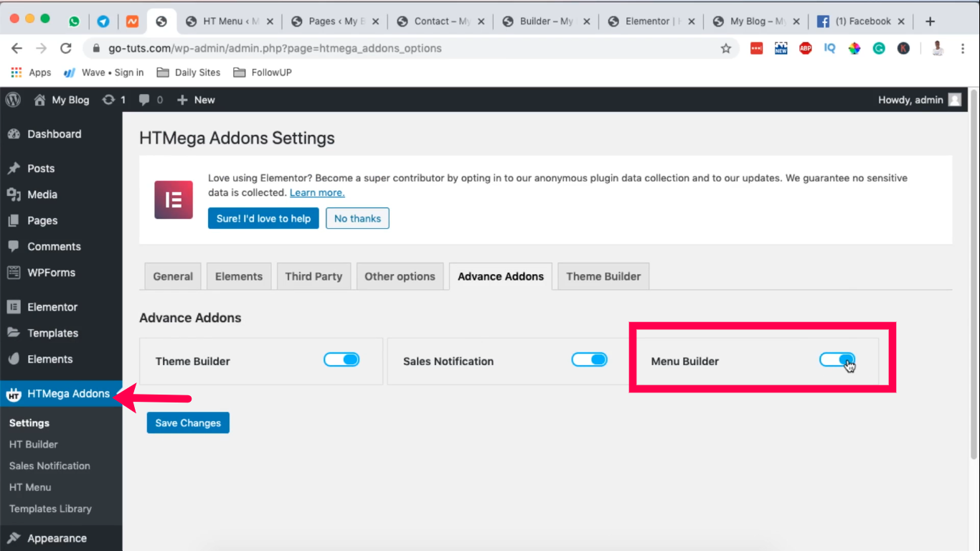The image size is (980, 551).
Task: Open HT Builder in the sidebar submenu
Action: [34, 444]
